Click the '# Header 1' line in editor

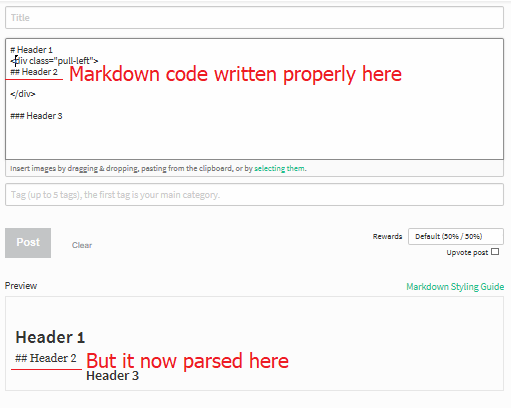click(32, 50)
